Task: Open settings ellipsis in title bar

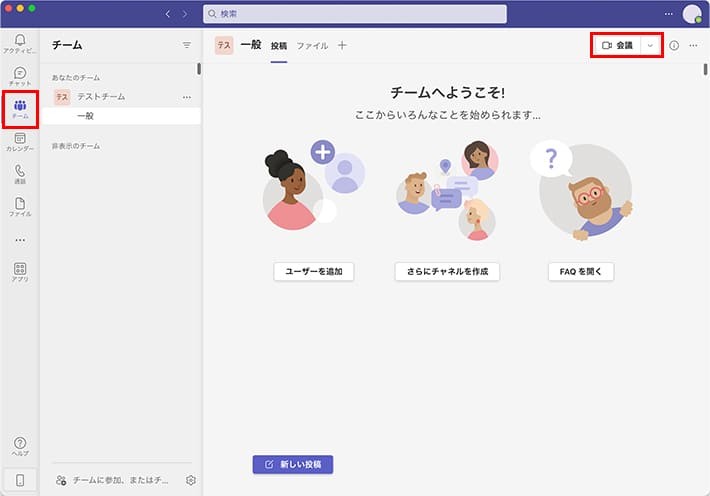Action: (668, 14)
